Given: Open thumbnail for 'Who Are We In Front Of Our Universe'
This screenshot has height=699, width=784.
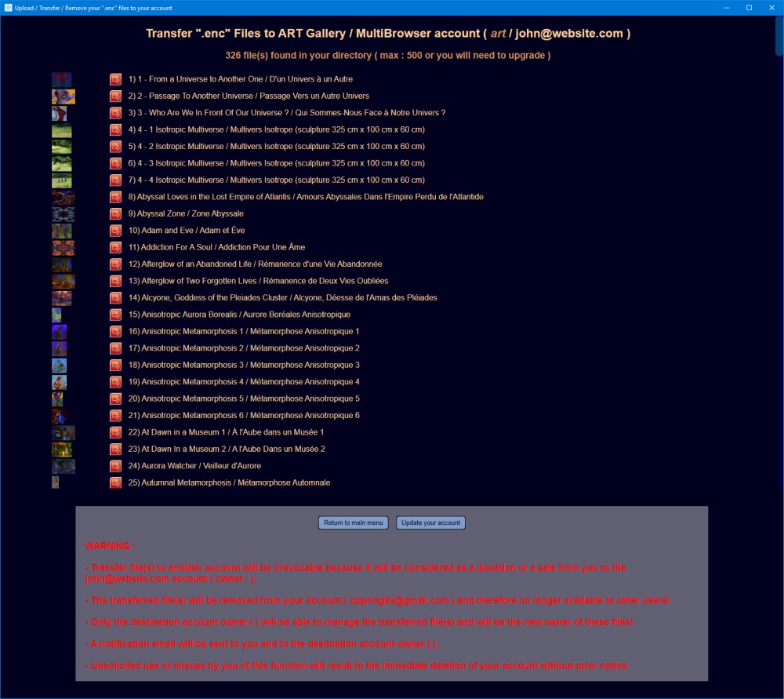Looking at the screenshot, I should [59, 114].
